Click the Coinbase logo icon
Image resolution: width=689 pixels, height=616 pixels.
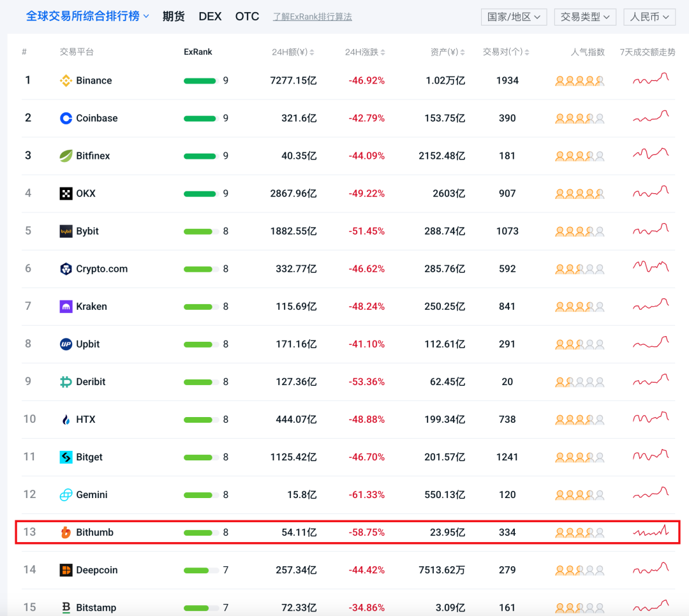coord(66,118)
